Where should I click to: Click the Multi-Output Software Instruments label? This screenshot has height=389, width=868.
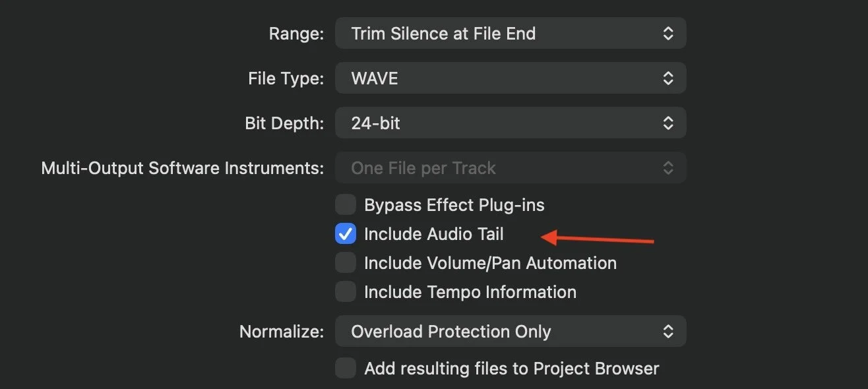182,168
